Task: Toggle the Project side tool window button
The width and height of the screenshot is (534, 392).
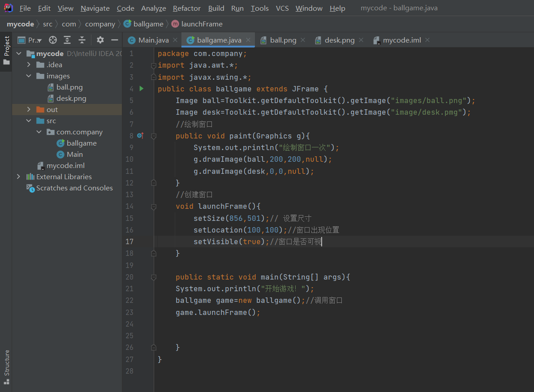Action: point(6,51)
